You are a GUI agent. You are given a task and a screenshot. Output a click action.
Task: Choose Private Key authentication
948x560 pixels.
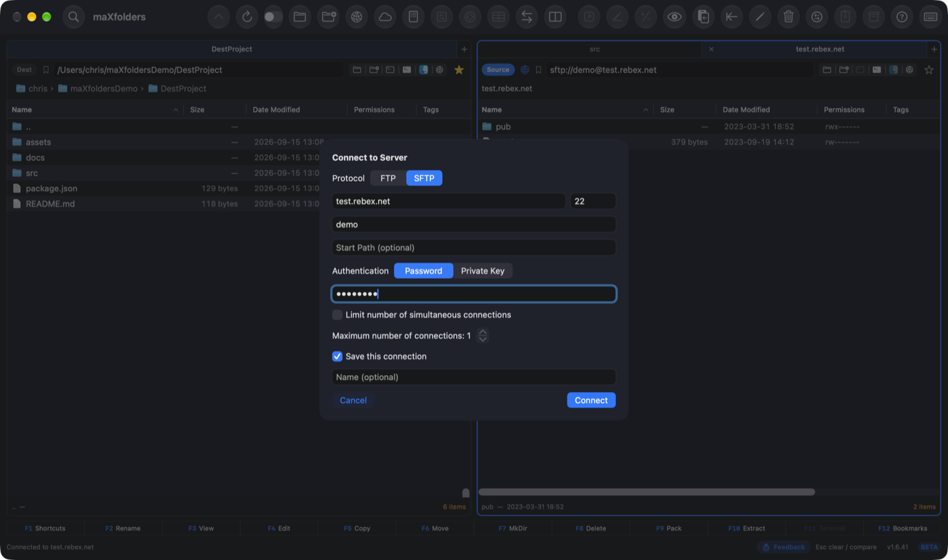point(483,271)
